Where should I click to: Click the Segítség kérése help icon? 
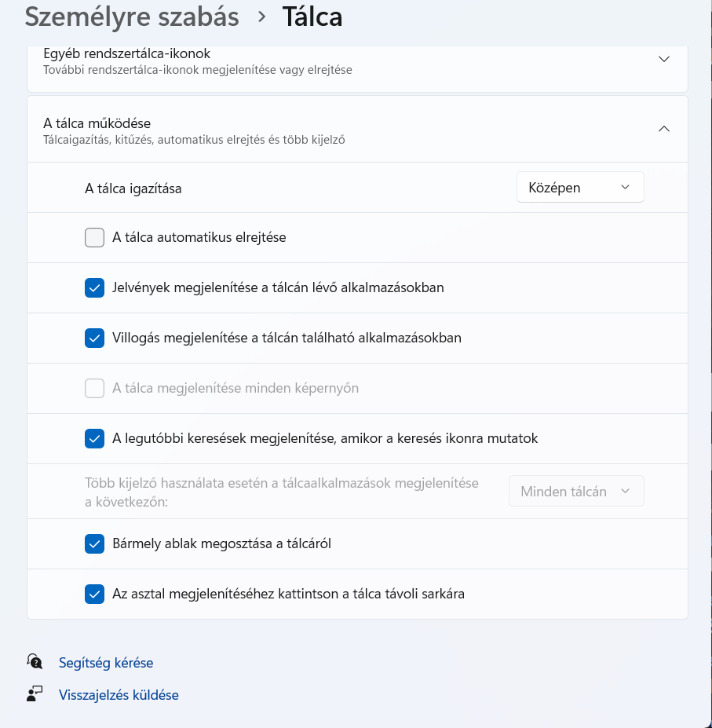[x=35, y=661]
